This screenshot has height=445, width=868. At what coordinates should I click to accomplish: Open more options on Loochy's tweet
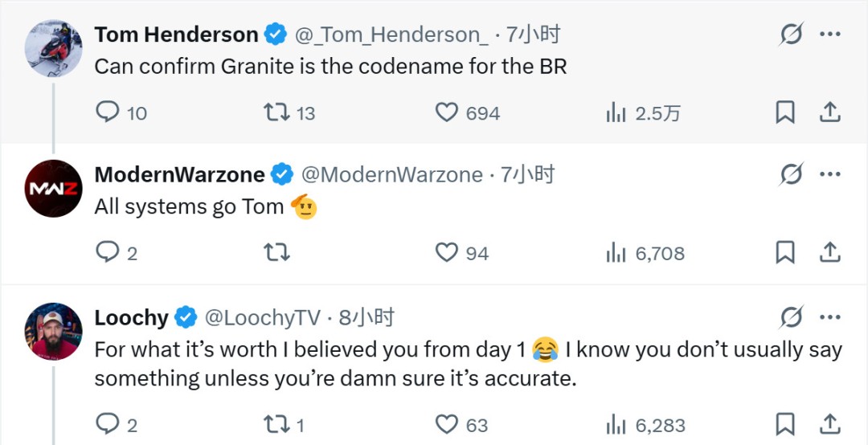[829, 317]
